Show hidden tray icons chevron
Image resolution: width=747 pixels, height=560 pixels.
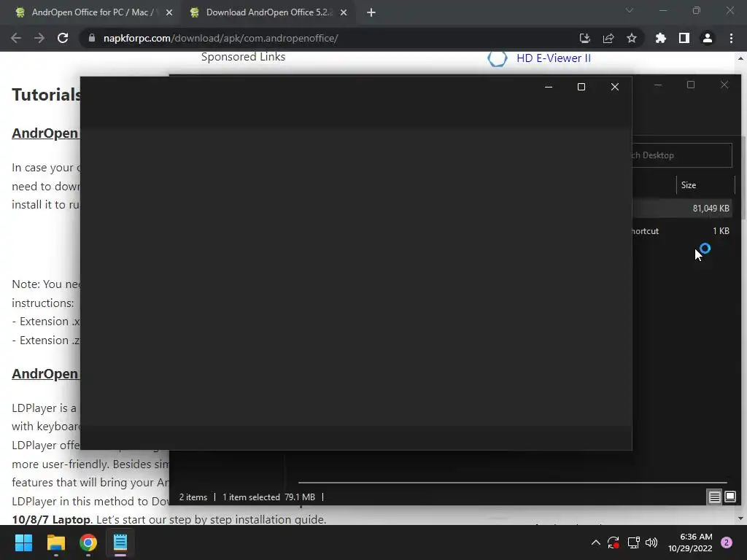pos(595,542)
